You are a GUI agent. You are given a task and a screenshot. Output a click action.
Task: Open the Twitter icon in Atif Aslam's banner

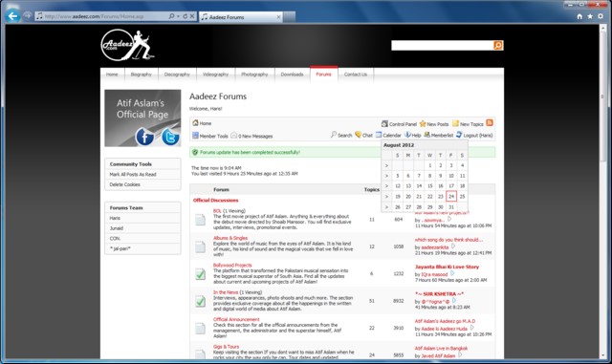[170, 137]
